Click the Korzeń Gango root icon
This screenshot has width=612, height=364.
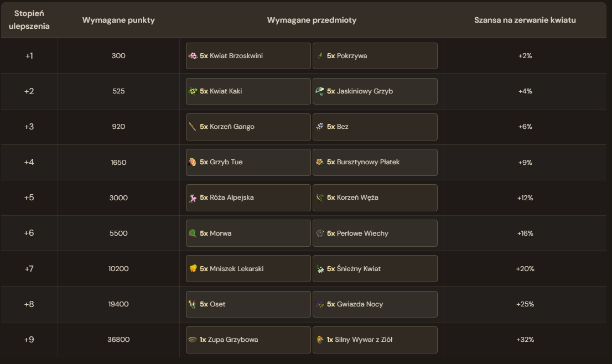(193, 127)
